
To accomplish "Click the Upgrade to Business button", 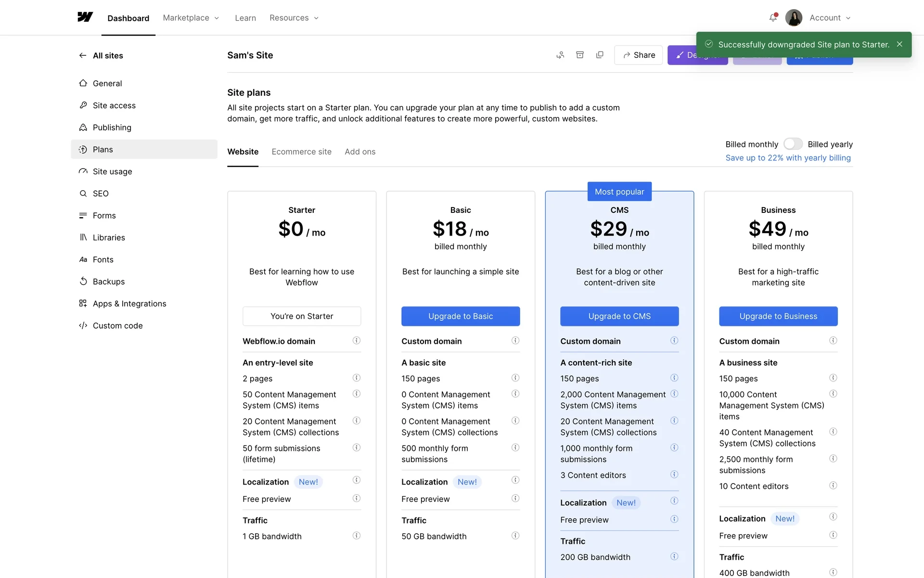I will coord(778,316).
